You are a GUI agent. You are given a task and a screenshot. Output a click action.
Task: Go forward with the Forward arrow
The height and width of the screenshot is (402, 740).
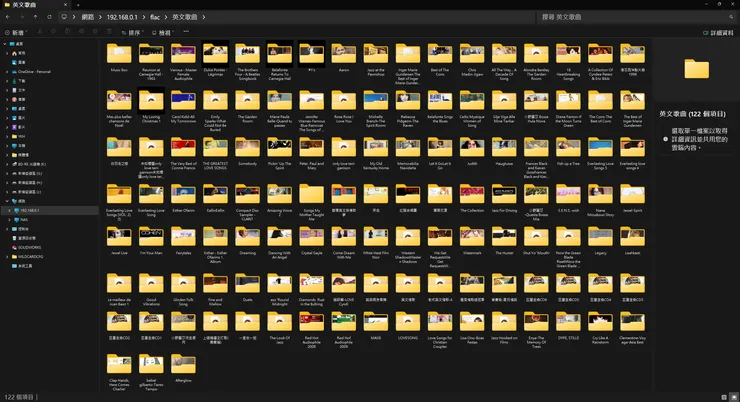pos(22,17)
